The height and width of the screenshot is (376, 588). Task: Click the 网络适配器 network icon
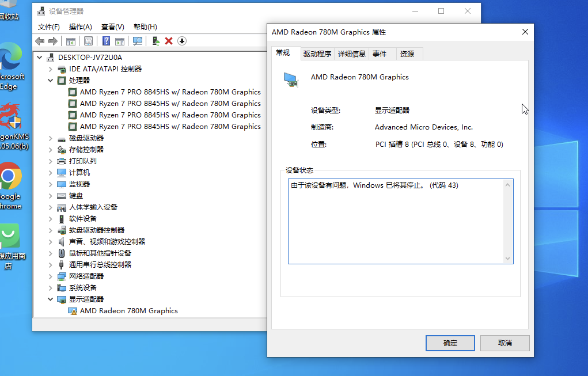tap(62, 276)
